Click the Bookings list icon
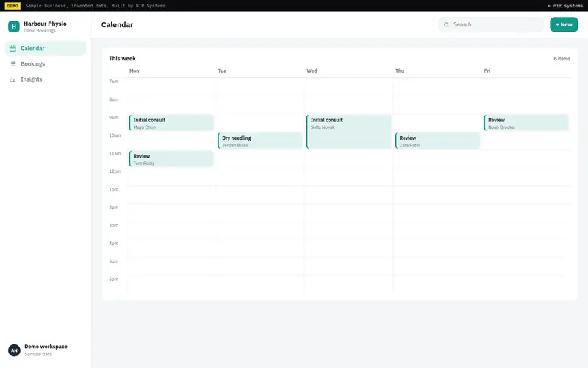 tap(12, 64)
